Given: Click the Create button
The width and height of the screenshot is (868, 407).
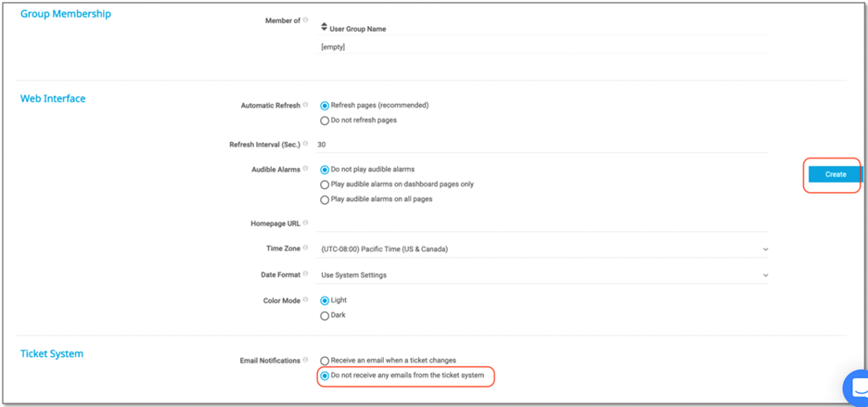Looking at the screenshot, I should point(835,174).
